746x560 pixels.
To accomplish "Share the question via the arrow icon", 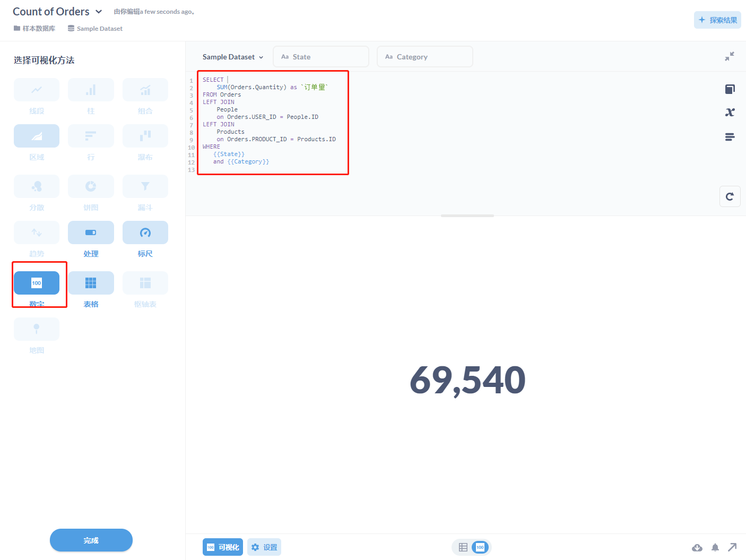I will [733, 547].
